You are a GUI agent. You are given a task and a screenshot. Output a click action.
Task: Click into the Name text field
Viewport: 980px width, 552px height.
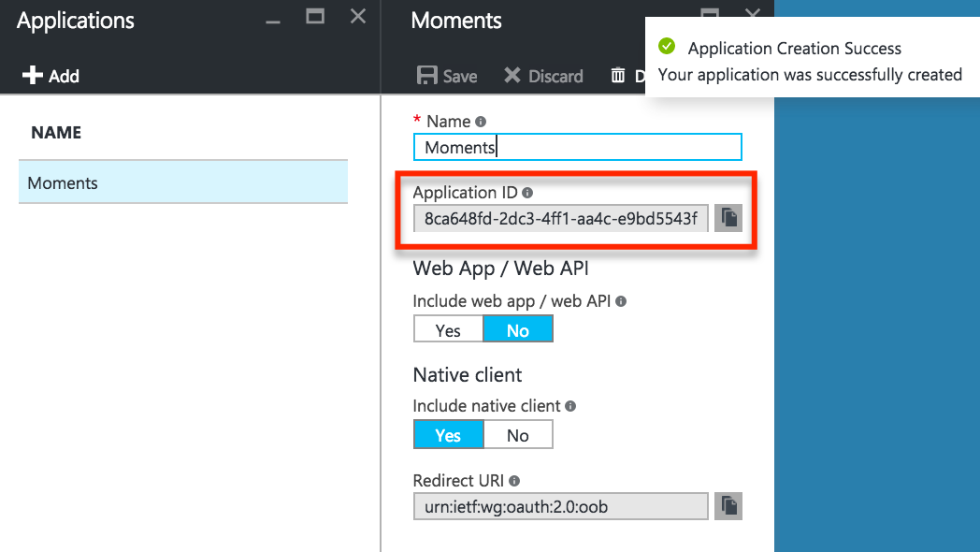tap(578, 147)
